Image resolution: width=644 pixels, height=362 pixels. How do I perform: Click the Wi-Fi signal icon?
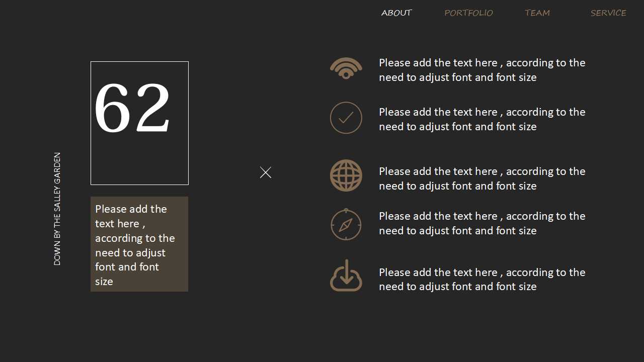pyautogui.click(x=346, y=68)
